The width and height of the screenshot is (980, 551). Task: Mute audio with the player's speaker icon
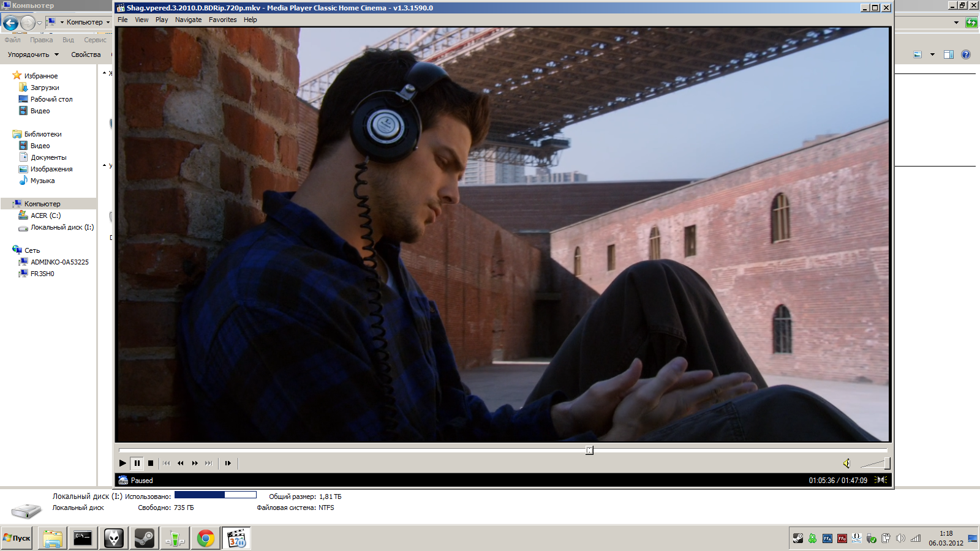(x=846, y=463)
